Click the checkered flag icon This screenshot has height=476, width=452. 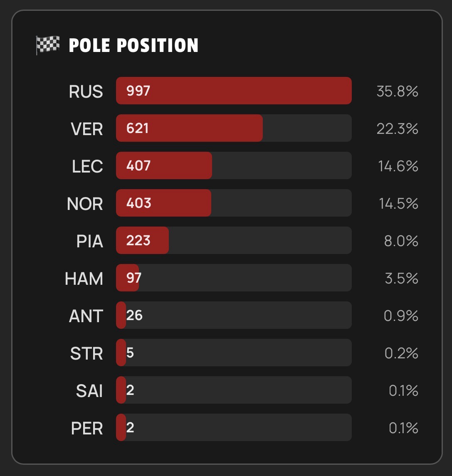(48, 45)
